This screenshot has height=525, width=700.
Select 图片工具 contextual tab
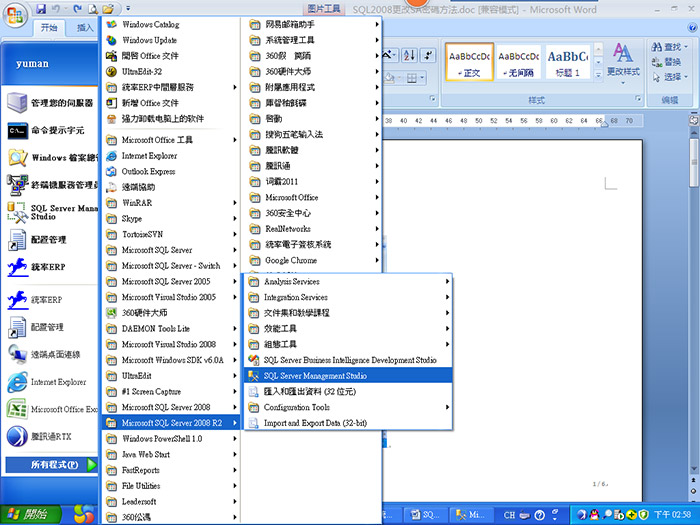pyautogui.click(x=324, y=8)
